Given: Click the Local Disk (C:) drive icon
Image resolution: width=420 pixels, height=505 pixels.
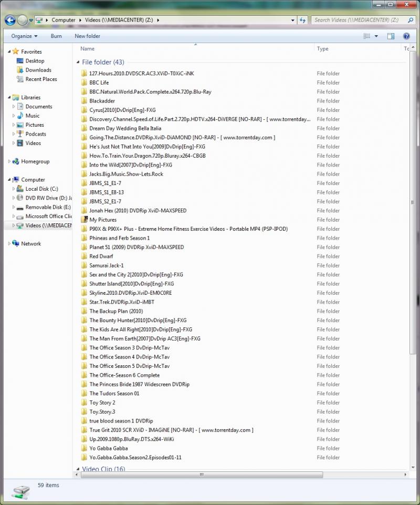Looking at the screenshot, I should tap(20, 189).
